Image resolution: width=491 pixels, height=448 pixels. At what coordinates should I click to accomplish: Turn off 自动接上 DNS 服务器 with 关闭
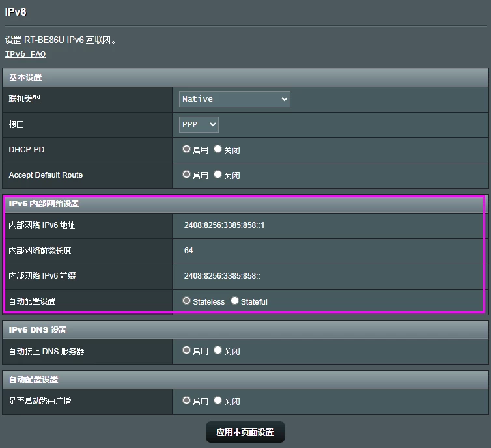pos(218,350)
